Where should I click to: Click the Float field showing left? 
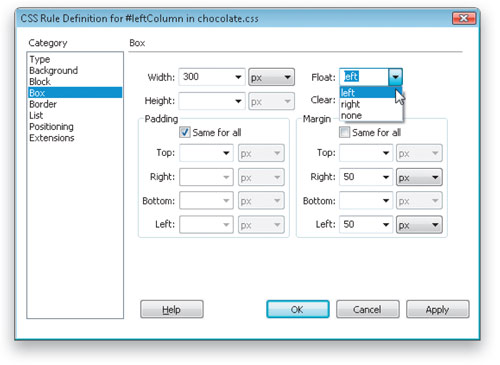pyautogui.click(x=364, y=77)
